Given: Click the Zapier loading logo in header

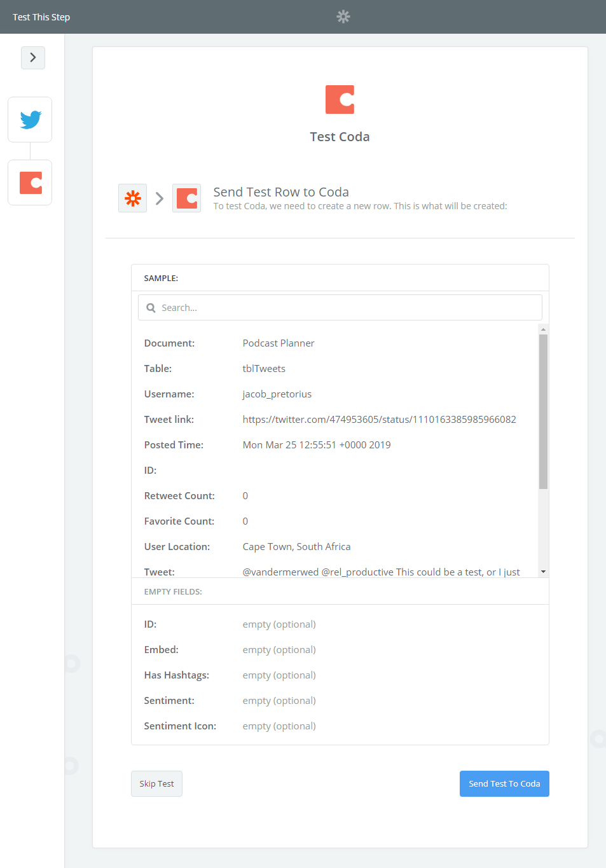Looking at the screenshot, I should [343, 17].
